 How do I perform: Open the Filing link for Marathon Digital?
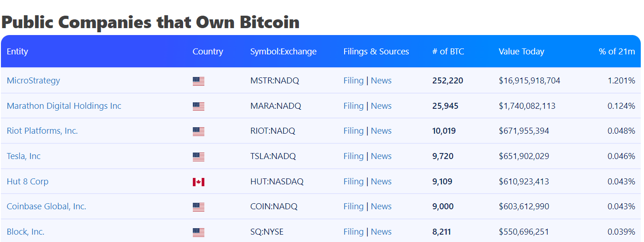click(x=353, y=106)
